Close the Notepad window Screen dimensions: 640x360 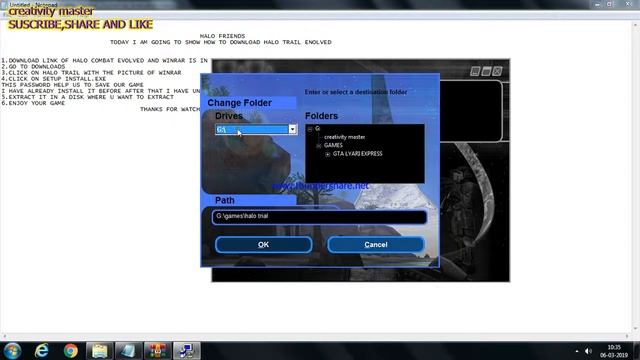(628, 4)
